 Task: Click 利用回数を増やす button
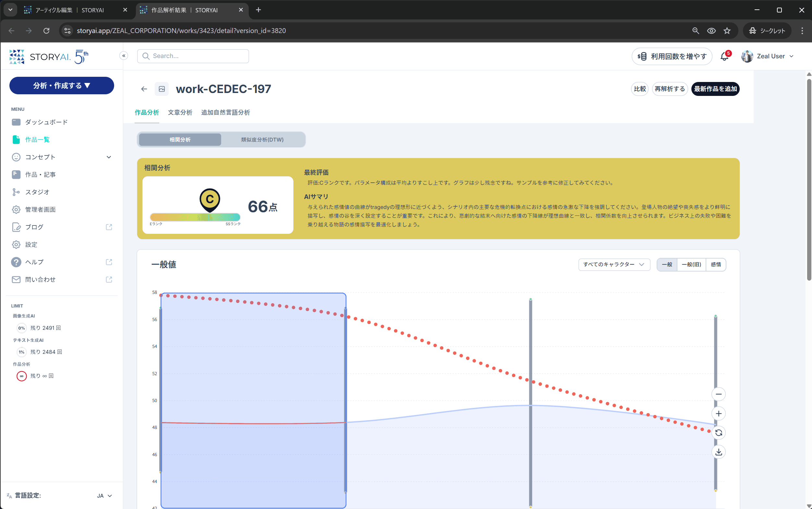pyautogui.click(x=672, y=56)
